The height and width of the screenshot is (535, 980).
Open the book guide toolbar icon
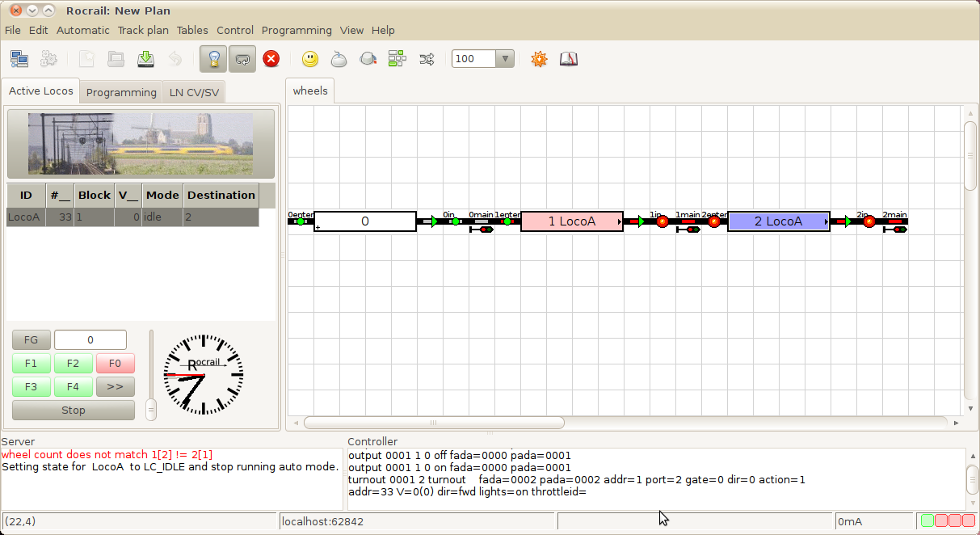click(x=569, y=59)
